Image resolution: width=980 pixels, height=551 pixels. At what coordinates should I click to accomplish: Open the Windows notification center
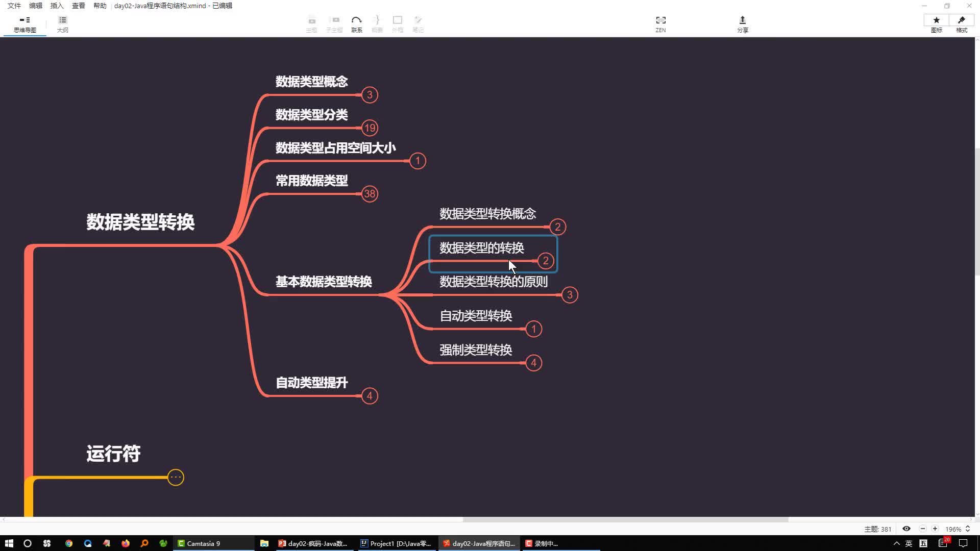[963, 543]
